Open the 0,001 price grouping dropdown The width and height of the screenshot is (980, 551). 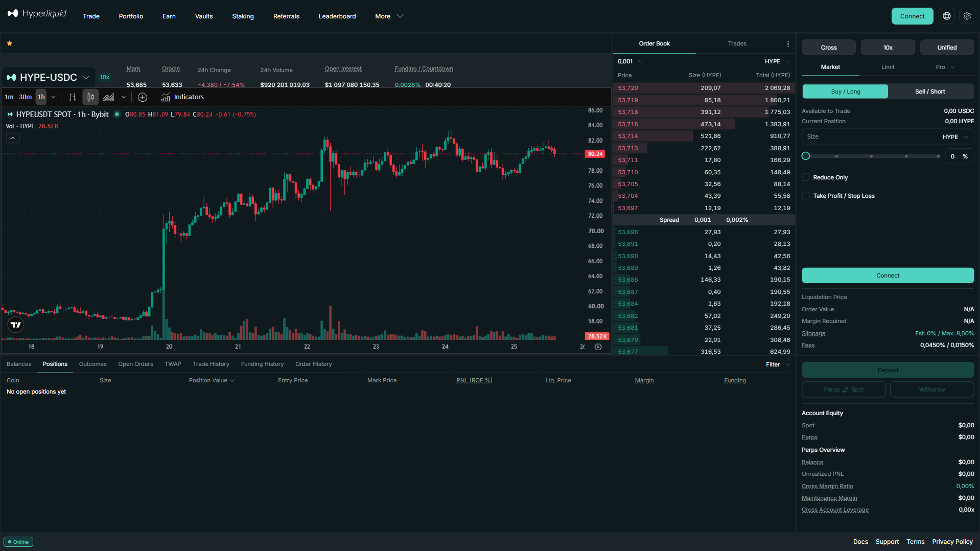click(x=630, y=61)
